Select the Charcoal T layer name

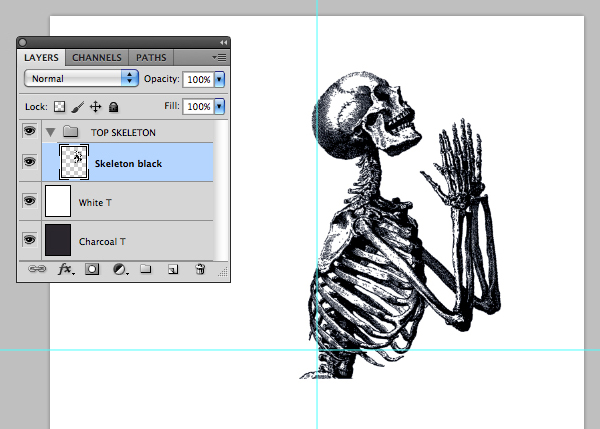click(x=102, y=242)
